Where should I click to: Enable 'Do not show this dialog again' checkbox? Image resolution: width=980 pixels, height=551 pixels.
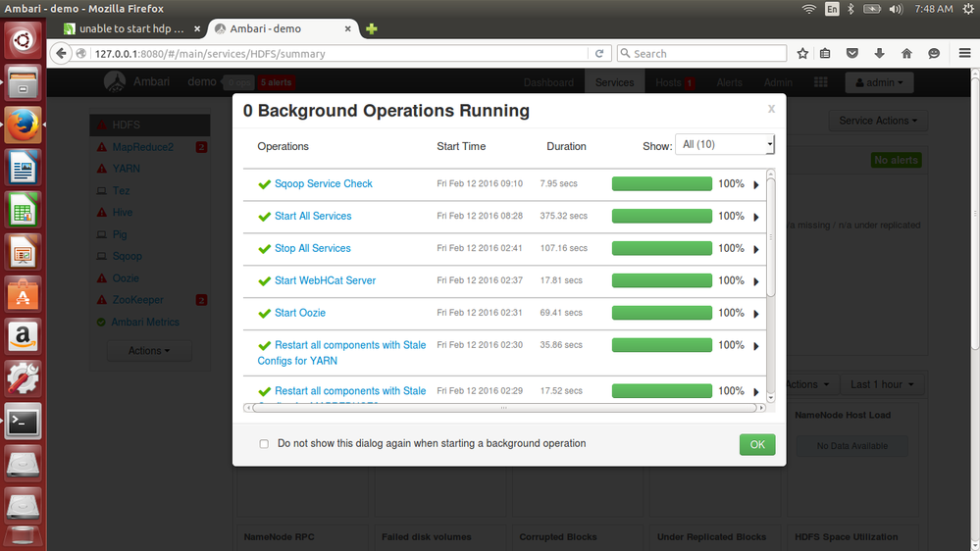[264, 444]
